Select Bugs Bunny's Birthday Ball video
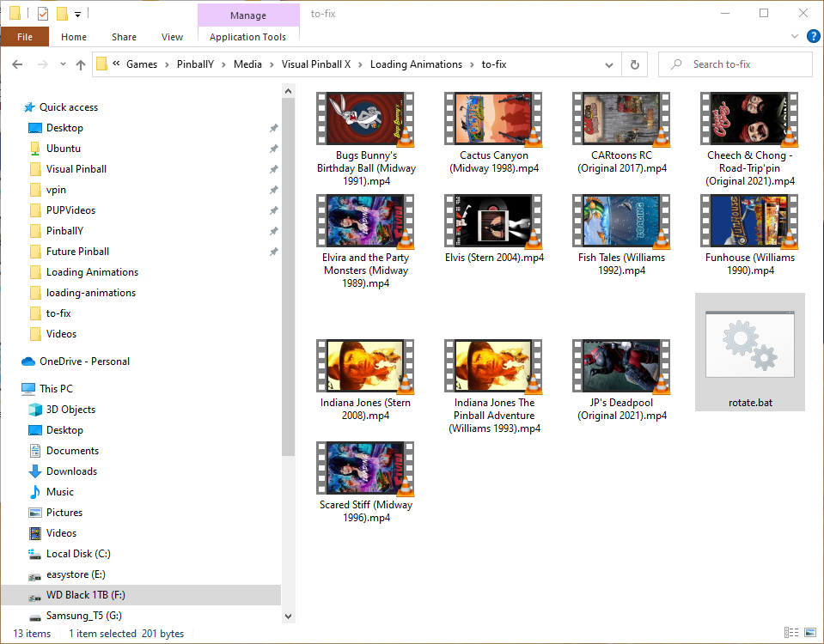The height and width of the screenshot is (644, 824). coord(366,139)
